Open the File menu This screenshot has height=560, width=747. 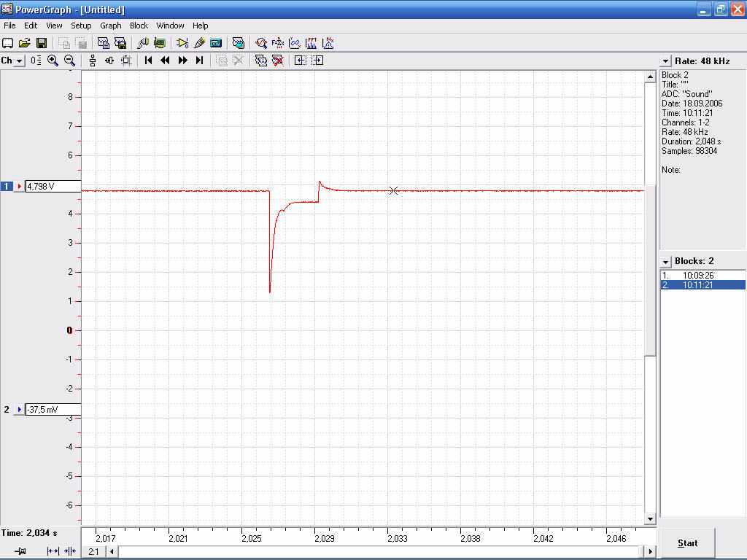click(9, 26)
